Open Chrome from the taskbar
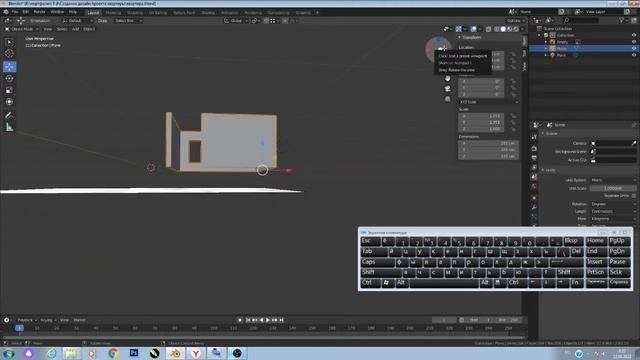 click(113, 353)
